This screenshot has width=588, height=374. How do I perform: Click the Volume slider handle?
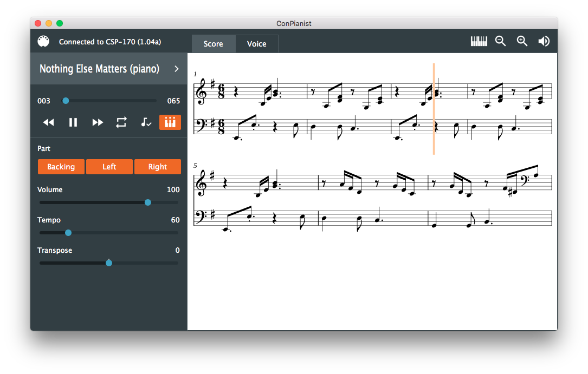click(x=148, y=202)
